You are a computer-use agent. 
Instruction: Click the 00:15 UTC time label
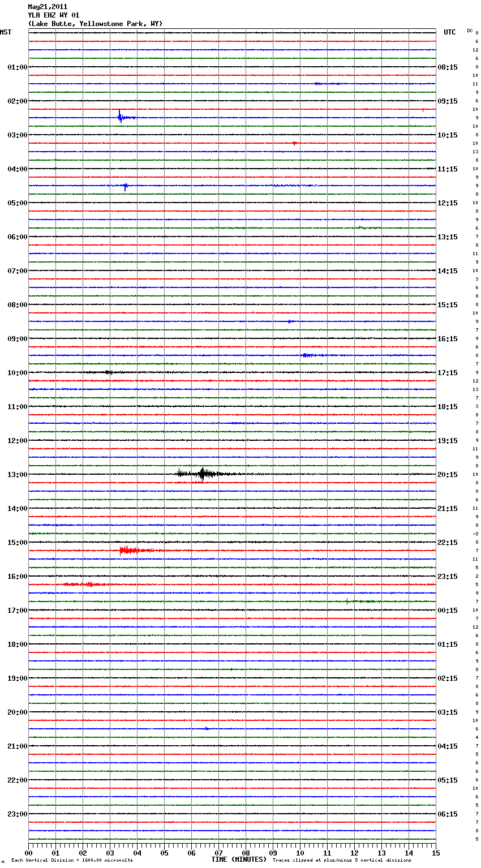coord(448,611)
